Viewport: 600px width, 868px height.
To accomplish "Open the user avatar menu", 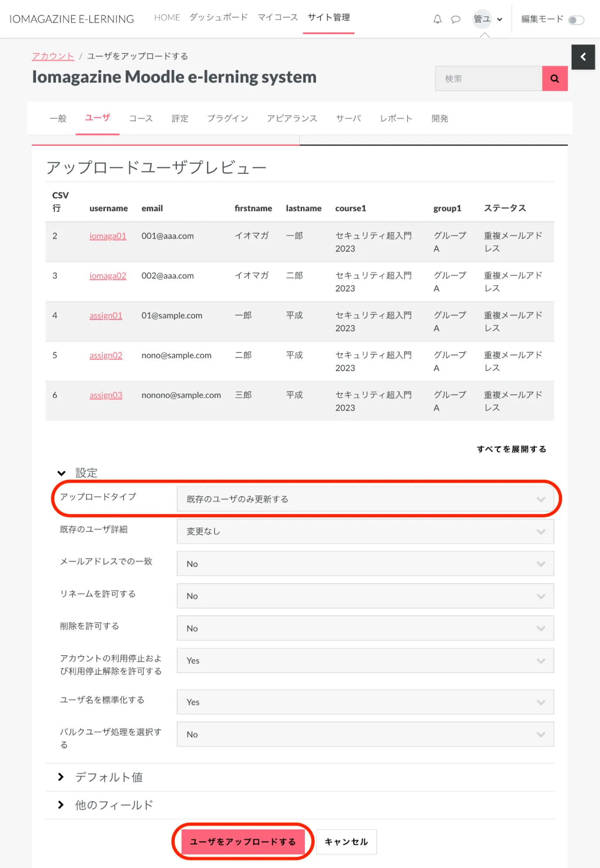I will (x=487, y=19).
